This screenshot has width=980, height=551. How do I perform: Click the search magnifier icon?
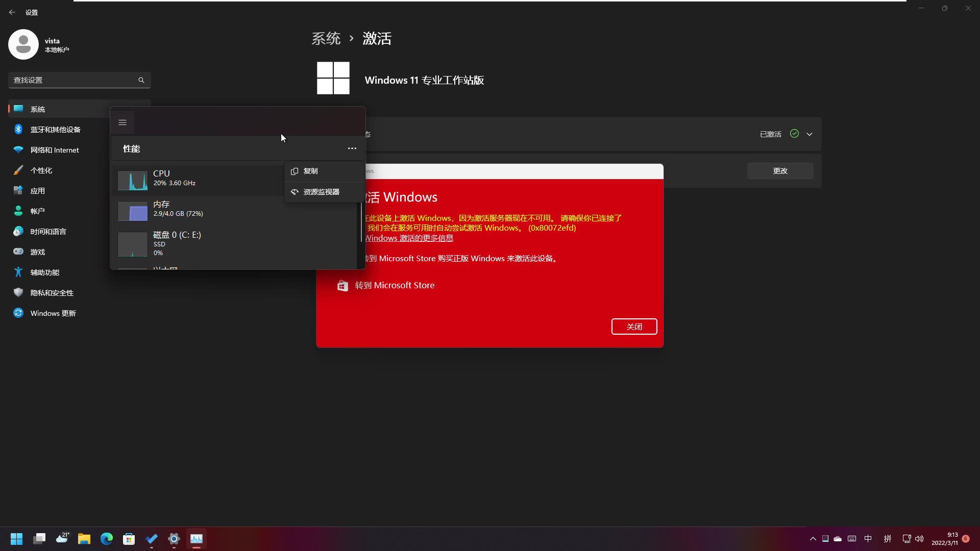tap(141, 80)
